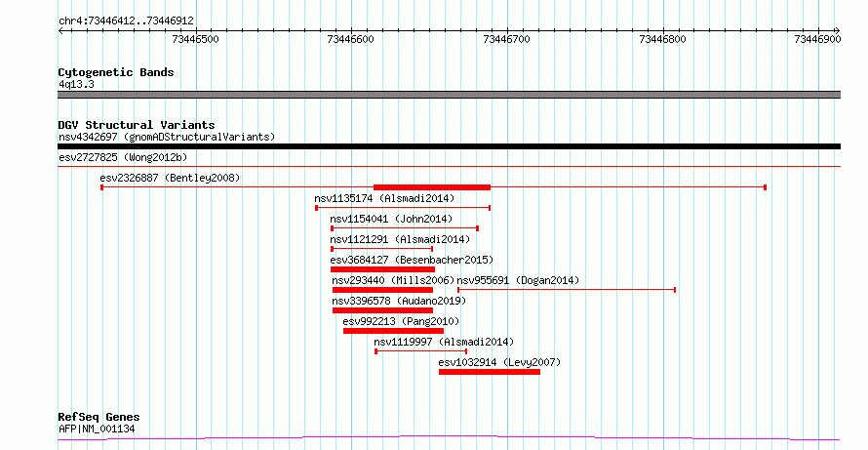The height and width of the screenshot is (450, 868).
Task: Click the DGV Structural Variants track title
Action: pyautogui.click(x=137, y=125)
